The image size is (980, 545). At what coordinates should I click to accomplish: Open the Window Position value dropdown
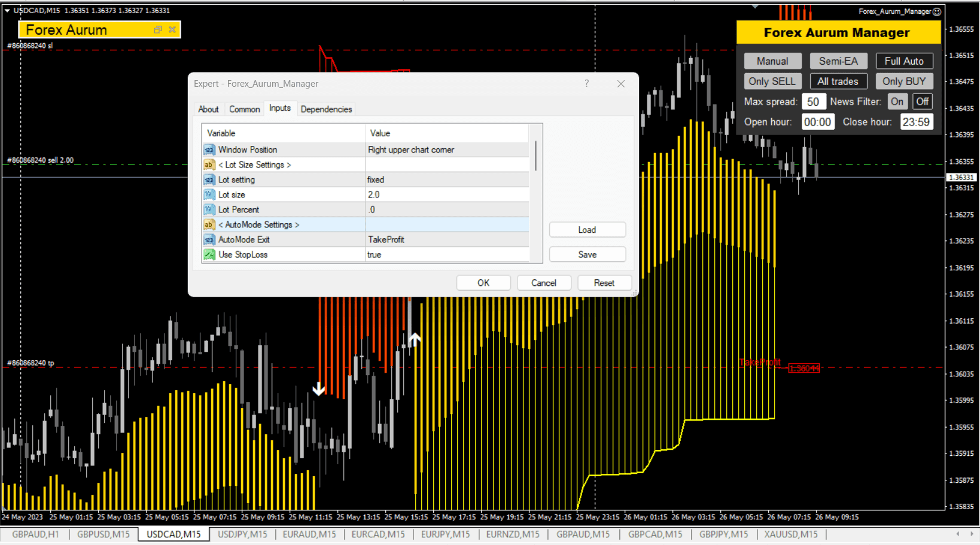pyautogui.click(x=446, y=150)
